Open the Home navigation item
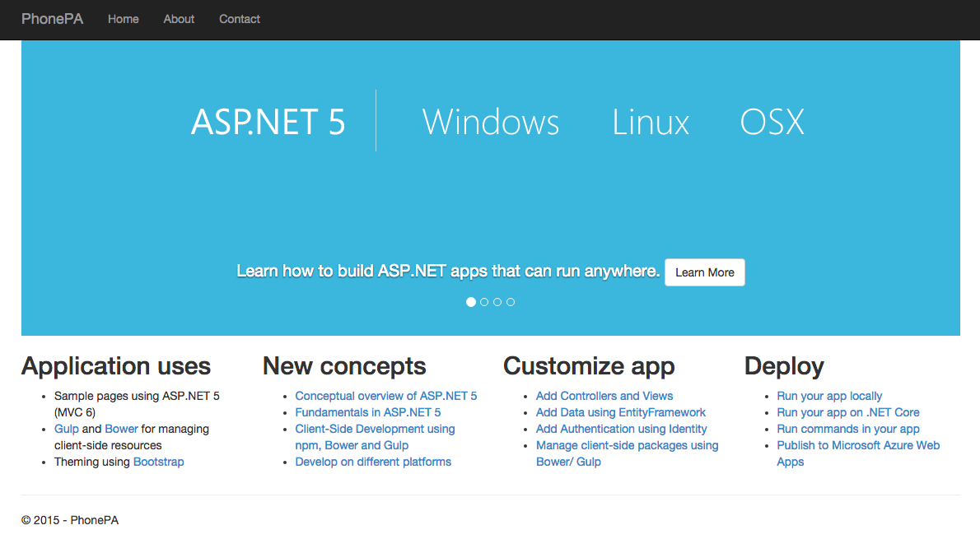Screen dimensions: 980x553 pos(123,19)
